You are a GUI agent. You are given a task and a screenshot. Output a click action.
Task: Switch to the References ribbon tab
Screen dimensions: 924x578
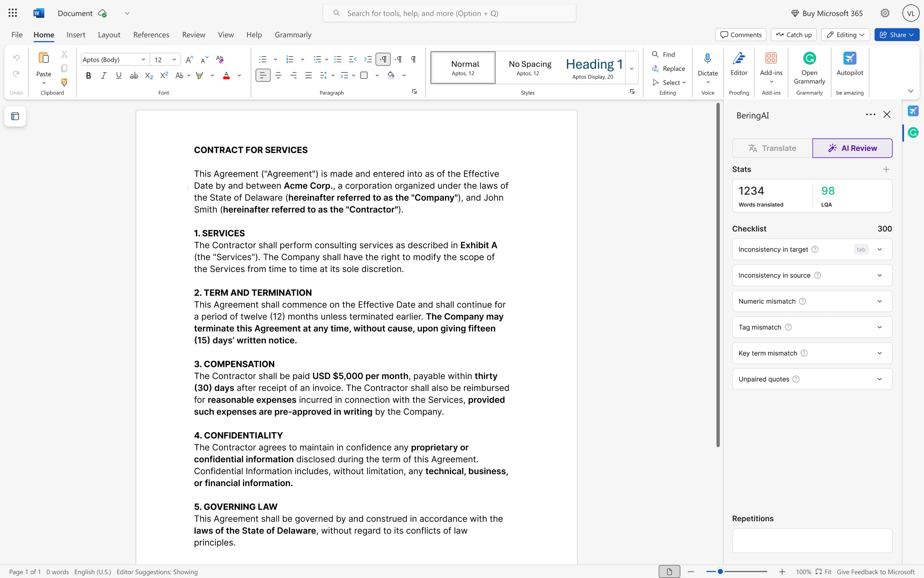[x=151, y=34]
